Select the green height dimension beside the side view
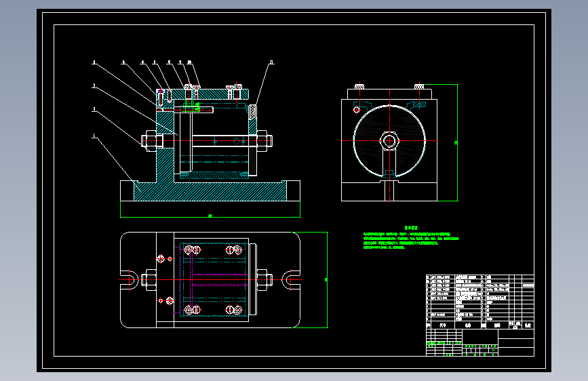The width and height of the screenshot is (588, 381). [x=456, y=142]
